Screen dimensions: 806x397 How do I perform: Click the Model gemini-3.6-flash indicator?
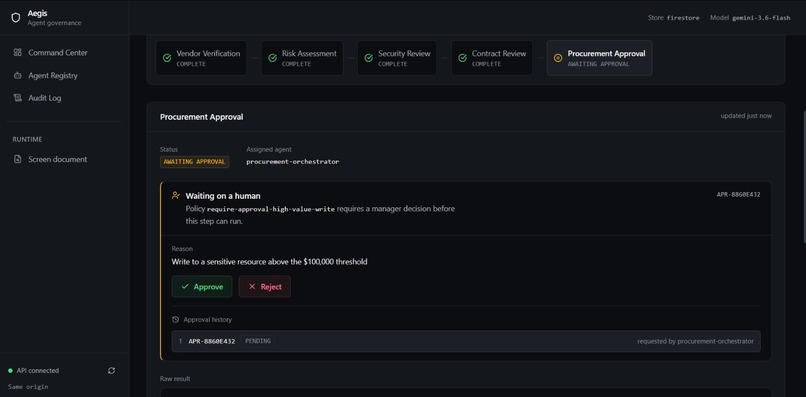[x=750, y=17]
